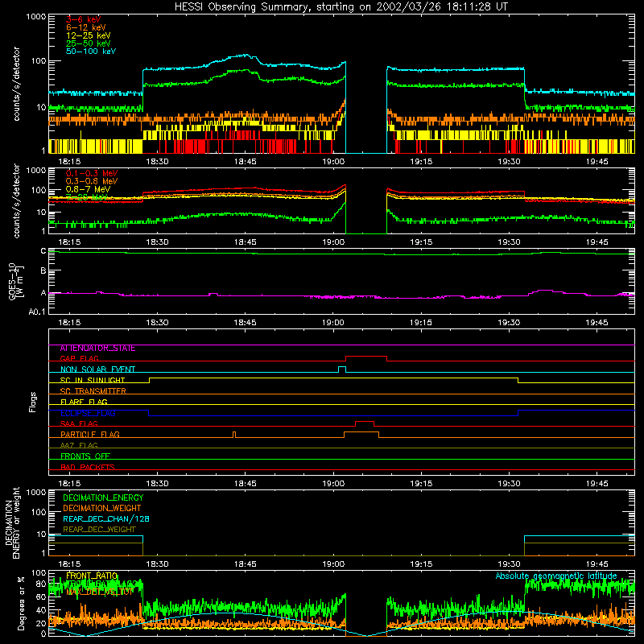Select the 3-6 keV legend label
Screen dimensions: 644x644
tap(84, 19)
